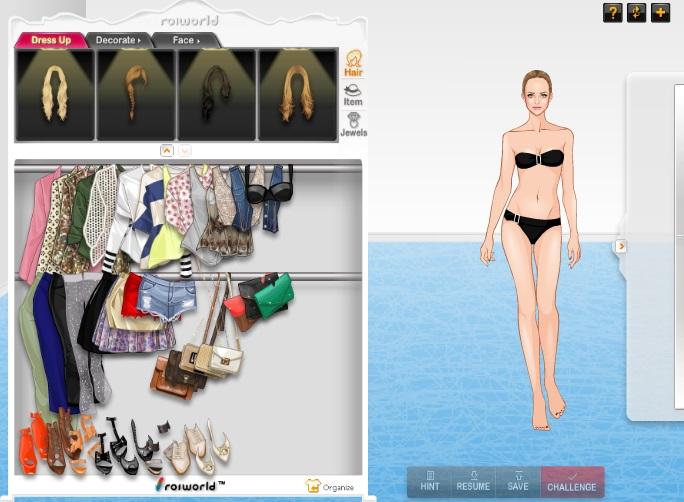The image size is (684, 502).
Task: Pick the black sunglasses on the rack
Action: click(268, 191)
